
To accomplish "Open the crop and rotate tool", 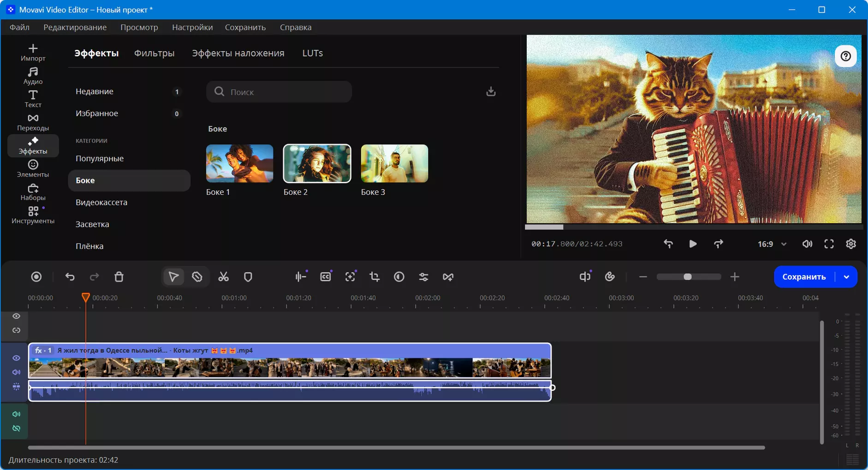I will coord(375,277).
